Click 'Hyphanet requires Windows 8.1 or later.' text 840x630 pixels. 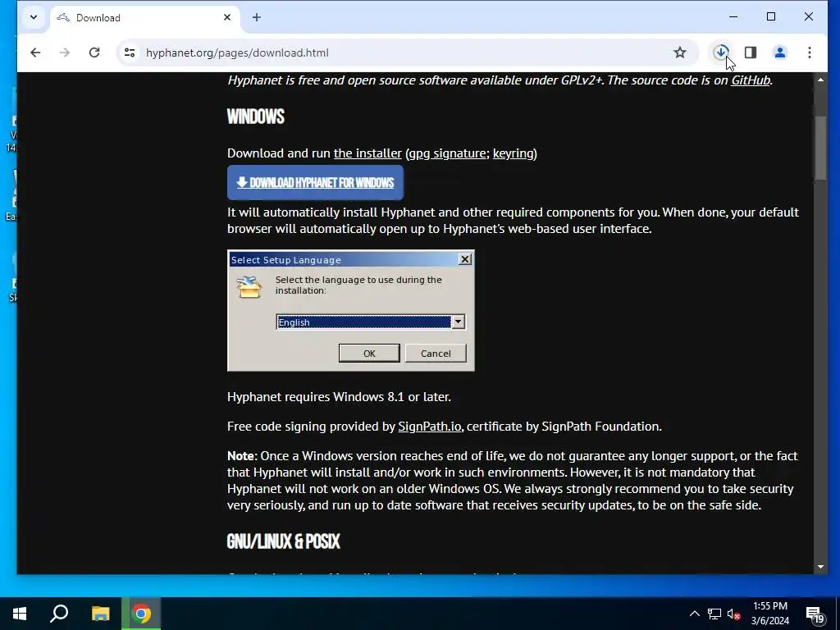click(x=339, y=397)
